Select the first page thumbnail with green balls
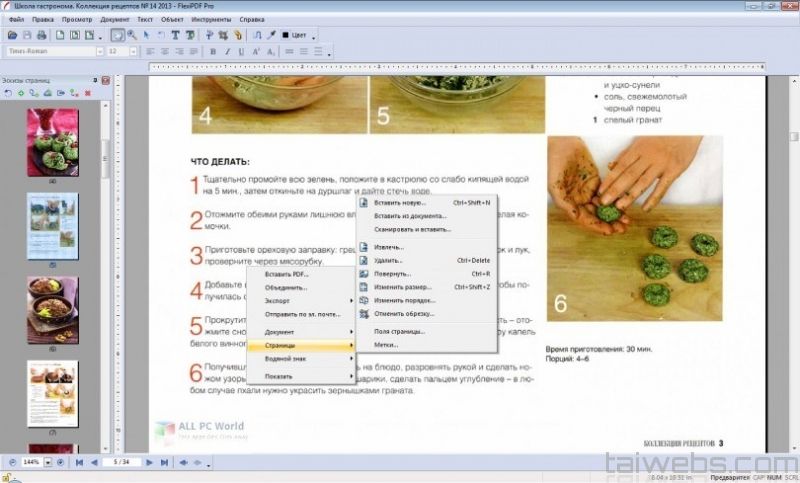The image size is (800, 483). pyautogui.click(x=52, y=142)
